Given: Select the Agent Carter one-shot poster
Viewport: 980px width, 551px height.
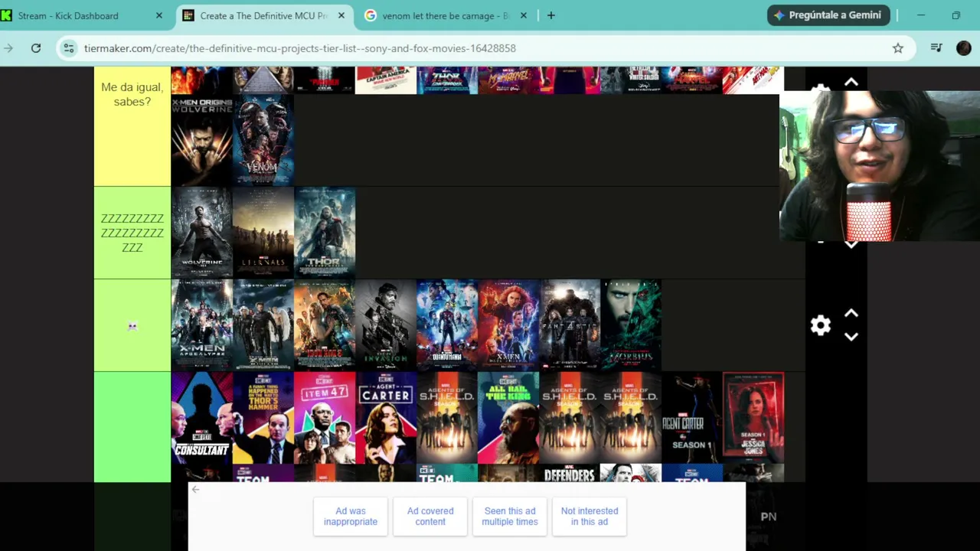Looking at the screenshot, I should (x=386, y=418).
